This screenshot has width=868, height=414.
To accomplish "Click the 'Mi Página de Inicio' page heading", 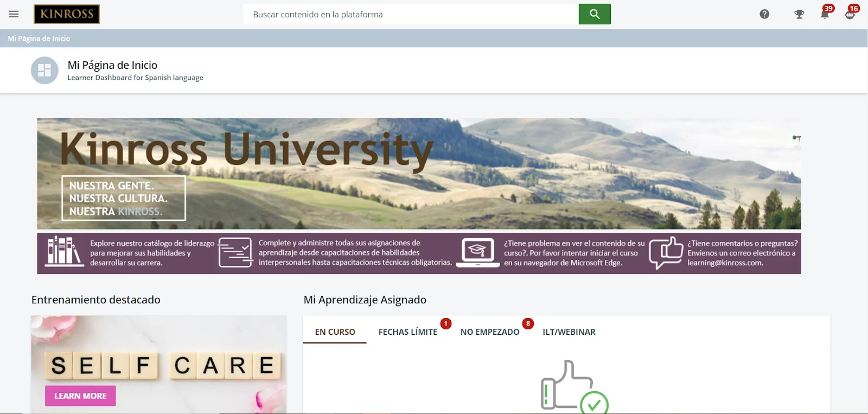I will pyautogui.click(x=112, y=65).
